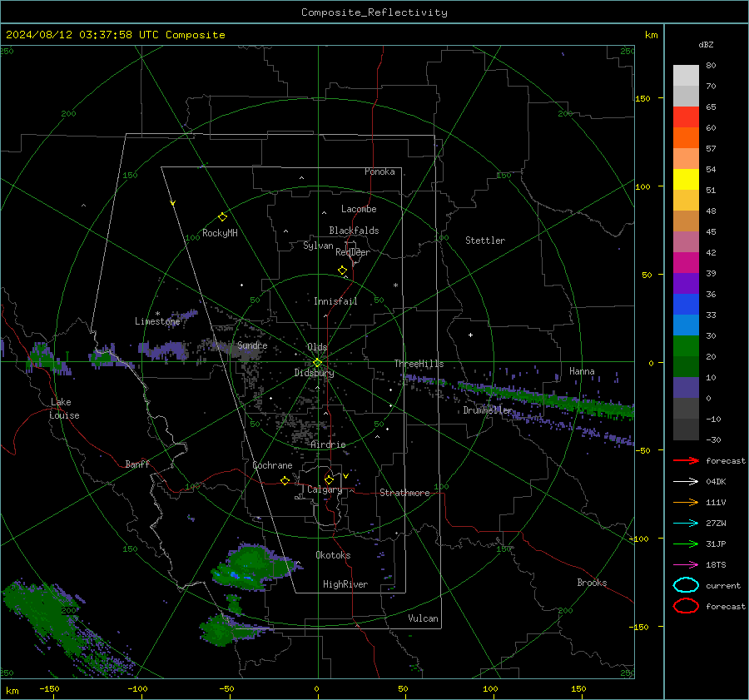Click the dBZ legend heading
Screen dimensions: 749x700
coord(706,44)
